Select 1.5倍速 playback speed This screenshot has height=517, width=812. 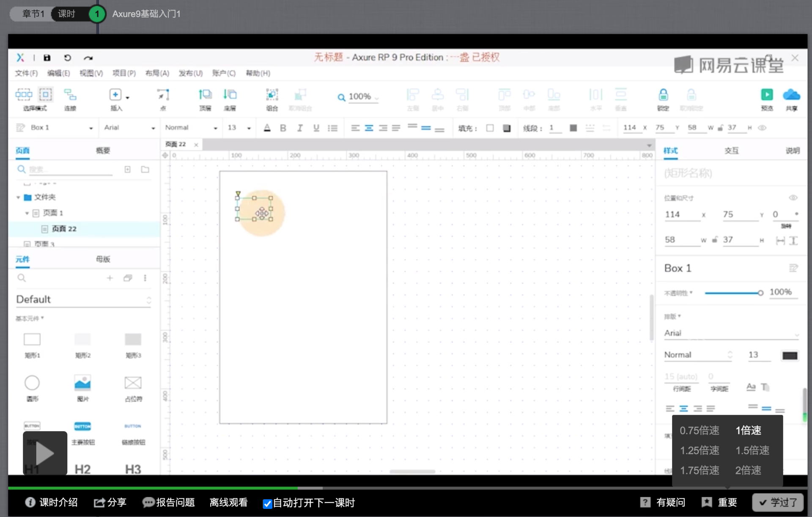click(752, 451)
